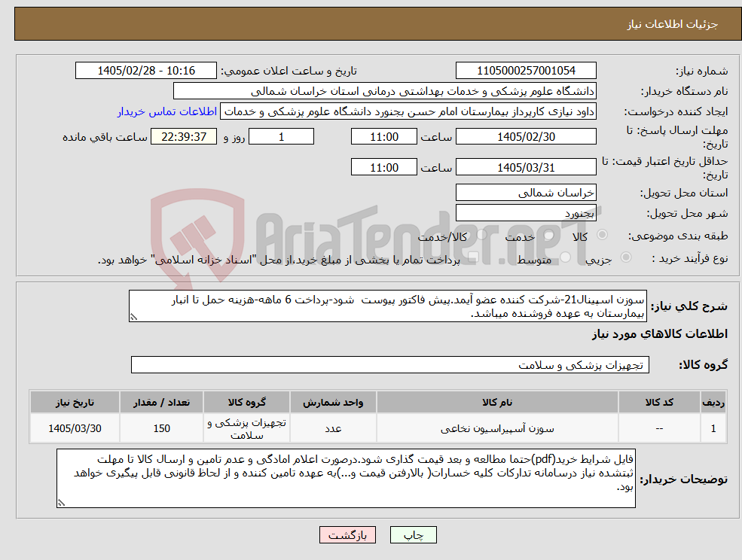742x560 pixels.
Task: Click the need date cell 1405/03/30
Action: coord(75,428)
